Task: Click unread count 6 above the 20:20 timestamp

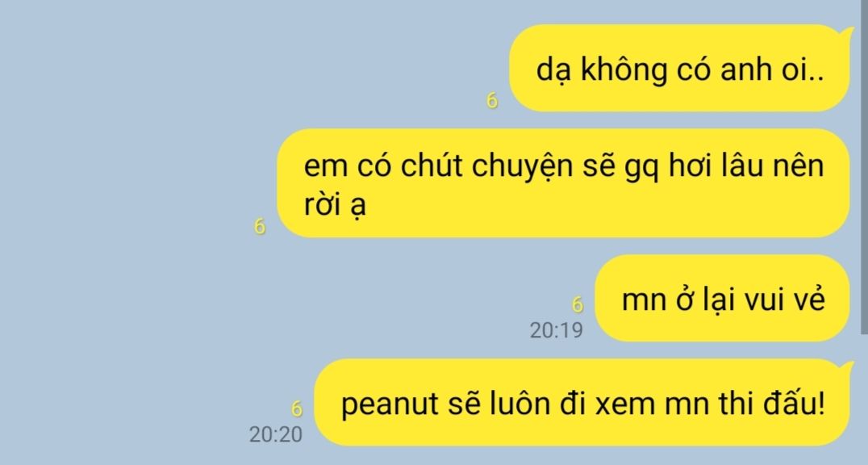Action: click(x=297, y=409)
